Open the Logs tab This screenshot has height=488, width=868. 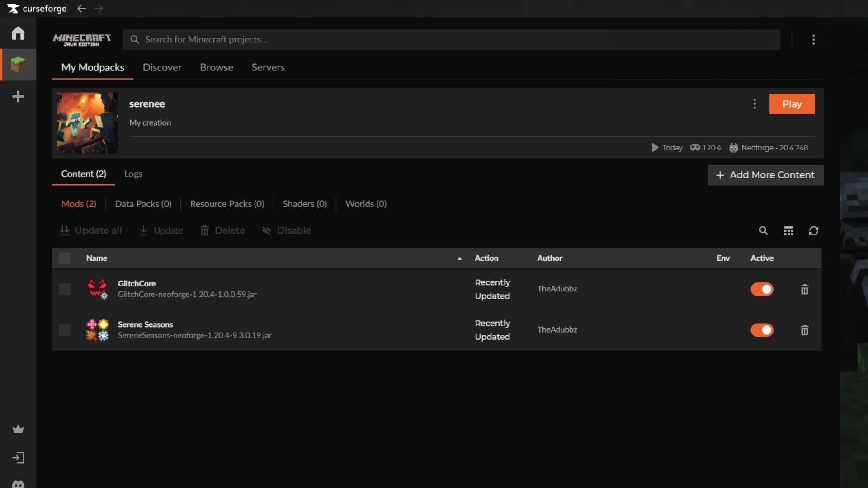[133, 174]
